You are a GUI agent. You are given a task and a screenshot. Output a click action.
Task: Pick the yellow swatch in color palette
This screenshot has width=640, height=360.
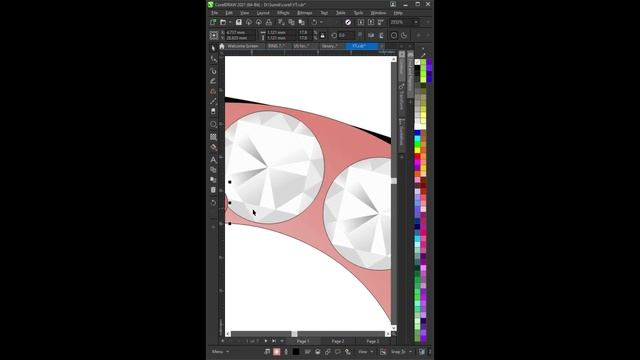[417, 150]
